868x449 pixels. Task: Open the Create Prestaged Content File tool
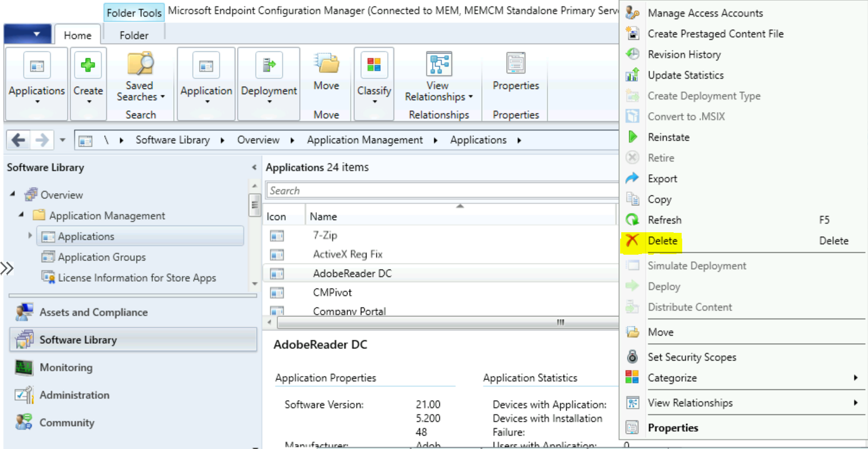coord(715,33)
